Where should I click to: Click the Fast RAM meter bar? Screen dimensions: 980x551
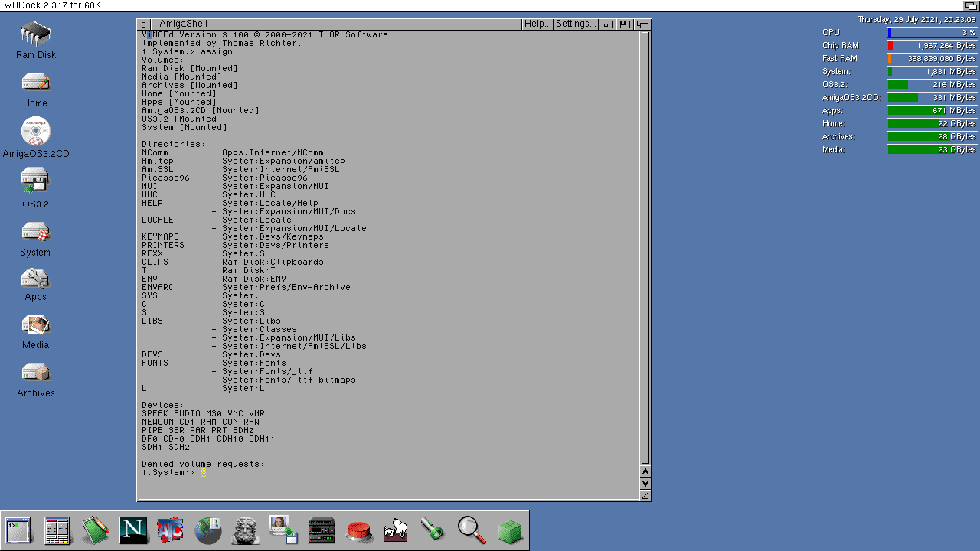(x=932, y=58)
